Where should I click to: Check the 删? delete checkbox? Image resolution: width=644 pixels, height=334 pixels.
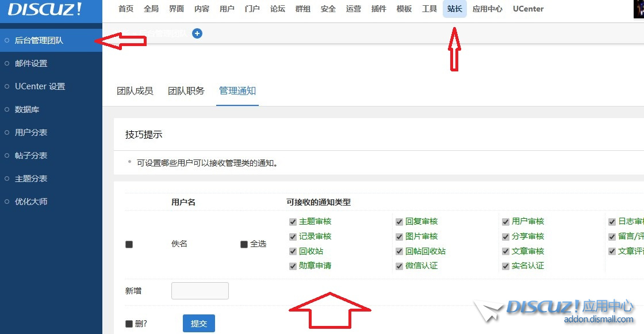coord(129,324)
